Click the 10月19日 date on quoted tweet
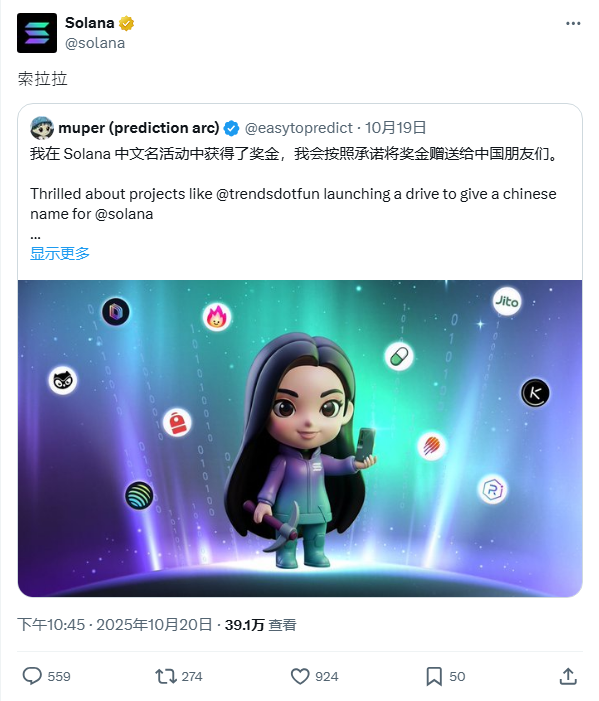Image resolution: width=599 pixels, height=701 pixels. coord(396,128)
